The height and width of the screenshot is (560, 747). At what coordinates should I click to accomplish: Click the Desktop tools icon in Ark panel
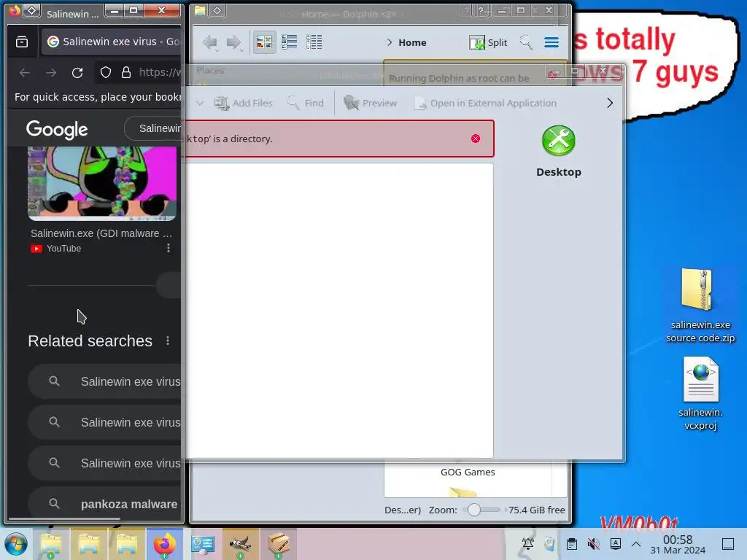pos(558,141)
